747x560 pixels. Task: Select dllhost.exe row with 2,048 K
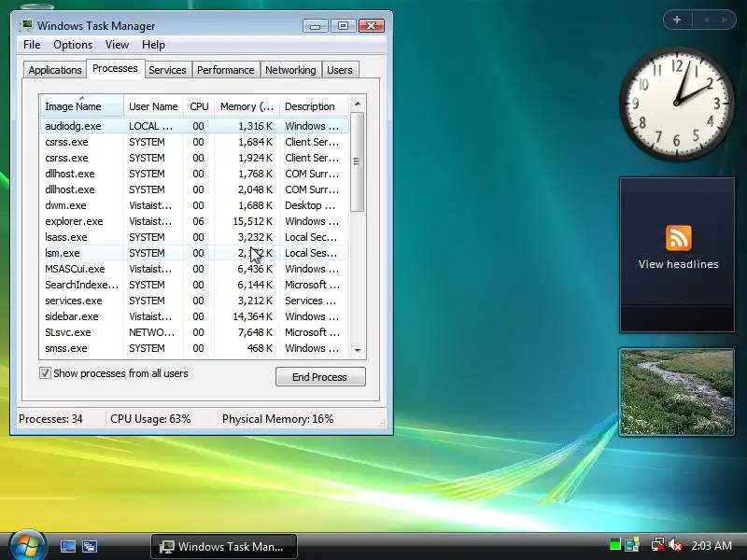[x=194, y=189]
